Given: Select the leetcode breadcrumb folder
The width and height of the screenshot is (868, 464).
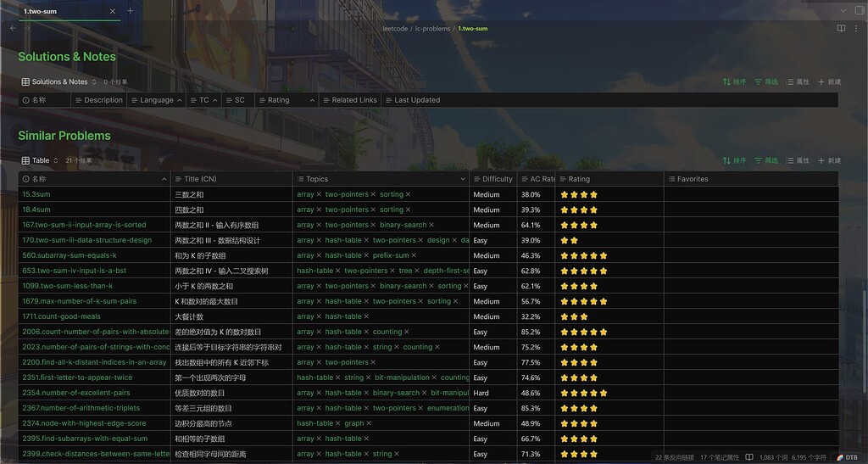Looking at the screenshot, I should pyautogui.click(x=395, y=29).
